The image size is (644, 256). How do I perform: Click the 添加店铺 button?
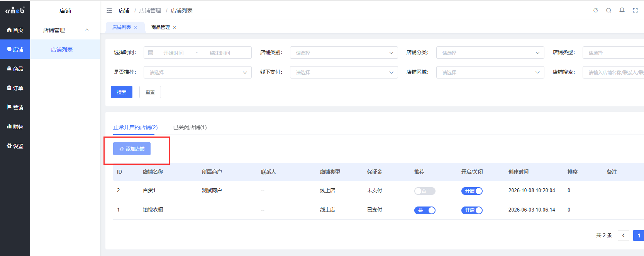132,149
